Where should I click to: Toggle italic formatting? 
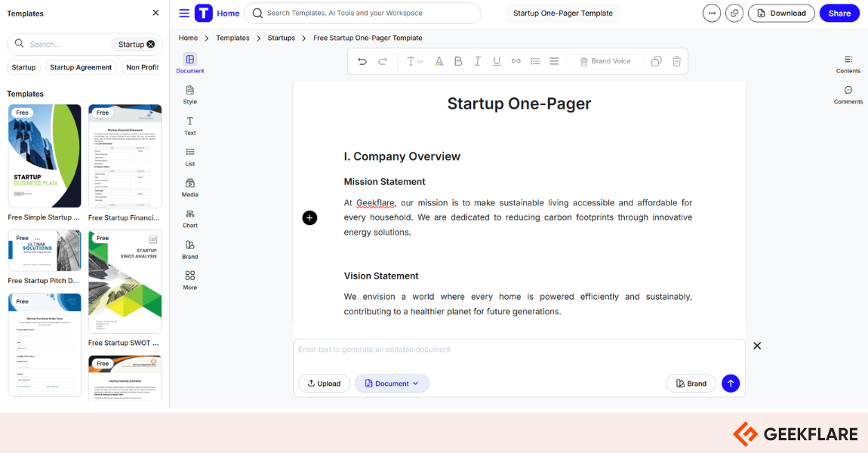point(477,61)
